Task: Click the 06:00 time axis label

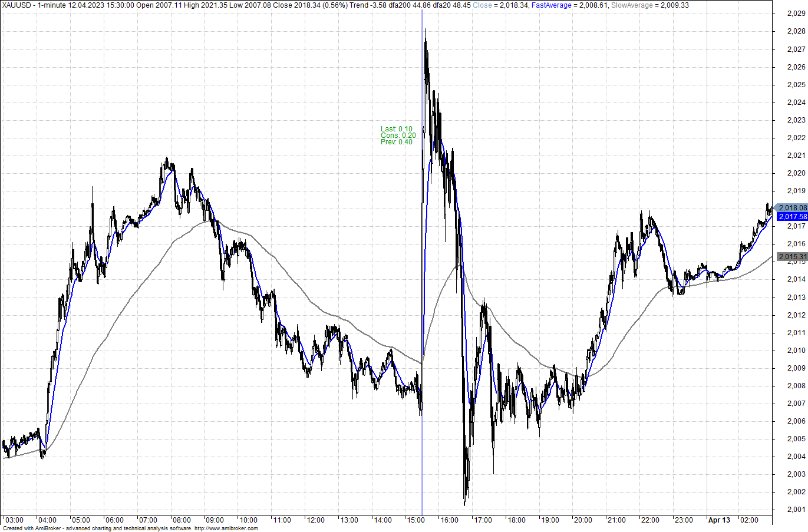Action: pos(114,520)
